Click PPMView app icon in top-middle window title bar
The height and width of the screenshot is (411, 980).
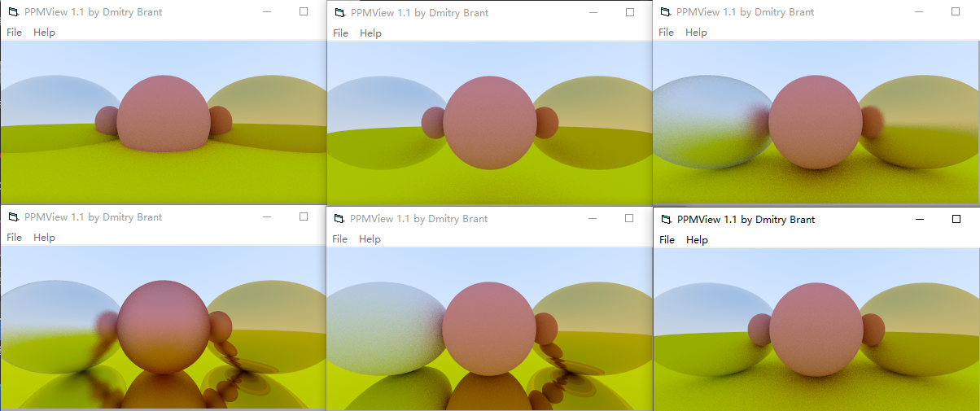339,12
